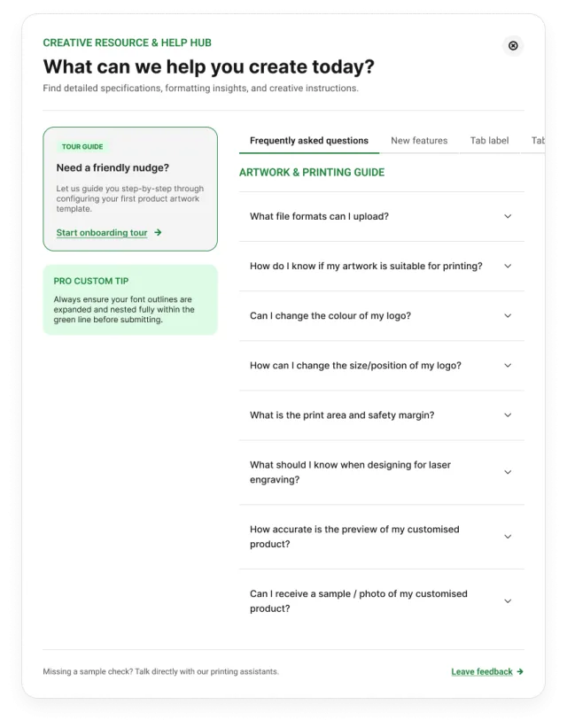This screenshot has width=567, height=728.
Task: Expand chevron for laser engraving question
Action: 508,472
